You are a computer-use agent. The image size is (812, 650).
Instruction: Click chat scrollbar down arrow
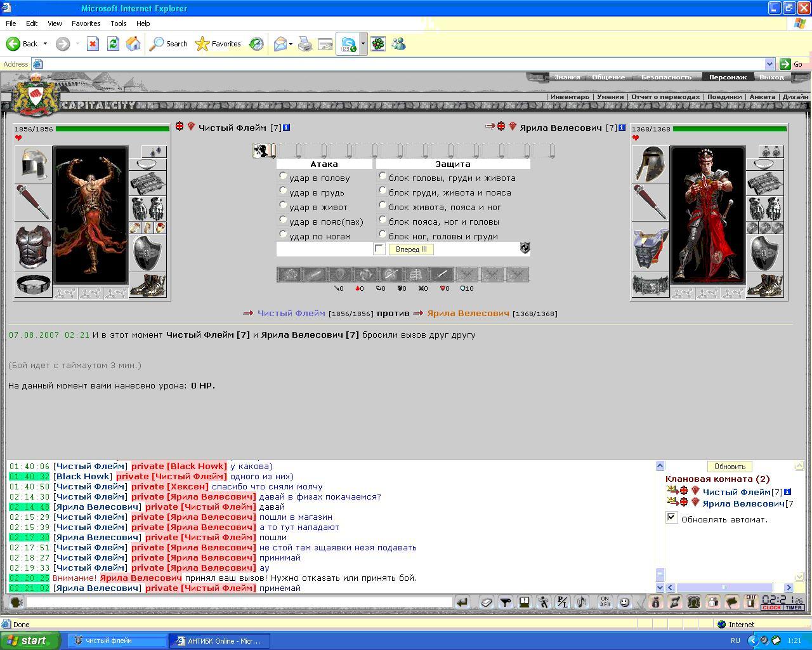[660, 588]
